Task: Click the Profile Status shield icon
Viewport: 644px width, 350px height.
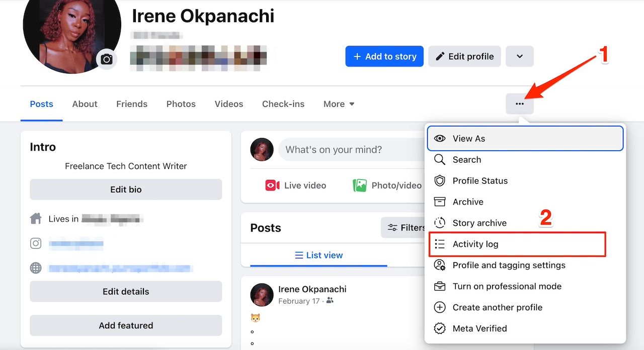Action: click(x=440, y=181)
